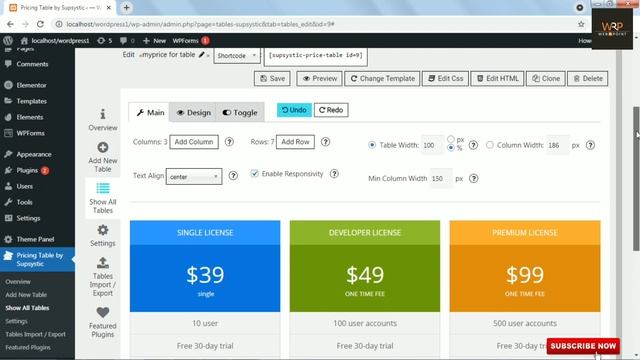Click the Min Column Width field
The height and width of the screenshot is (360, 640).
tap(441, 179)
